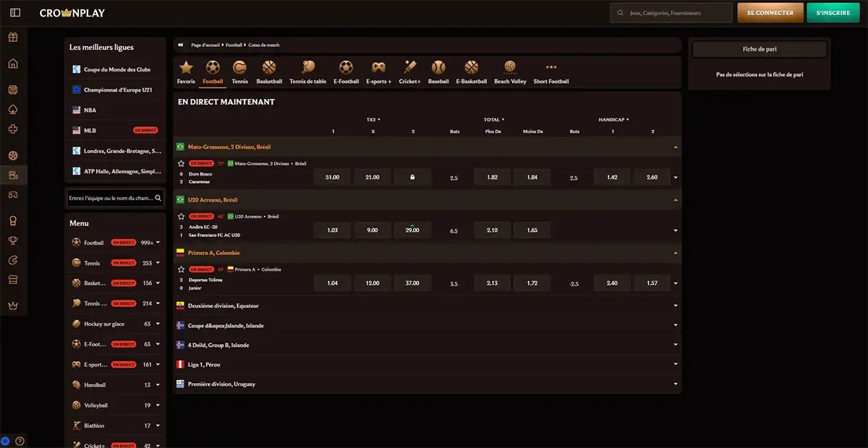This screenshot has width=868, height=448.
Task: Open the shop storefront icon in left sidebar
Action: 13,280
